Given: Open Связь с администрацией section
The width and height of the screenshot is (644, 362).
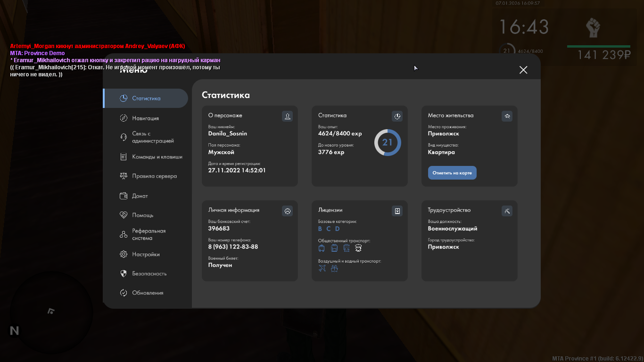Looking at the screenshot, I should (x=152, y=137).
